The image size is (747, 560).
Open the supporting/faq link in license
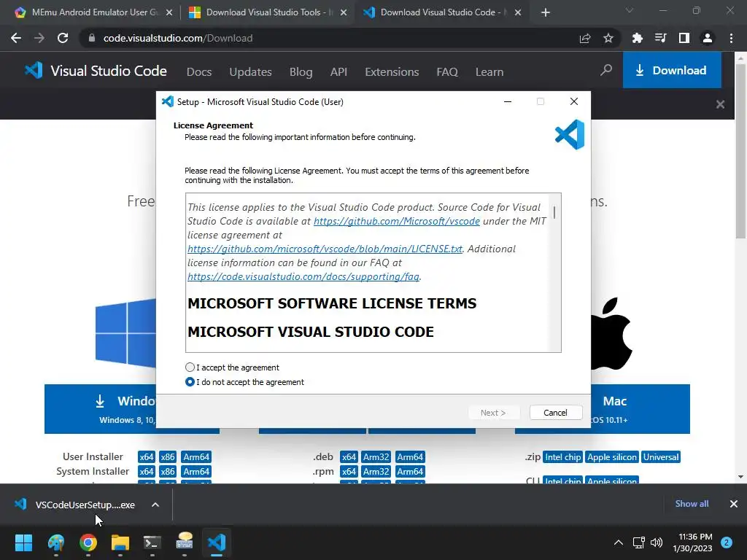(303, 276)
